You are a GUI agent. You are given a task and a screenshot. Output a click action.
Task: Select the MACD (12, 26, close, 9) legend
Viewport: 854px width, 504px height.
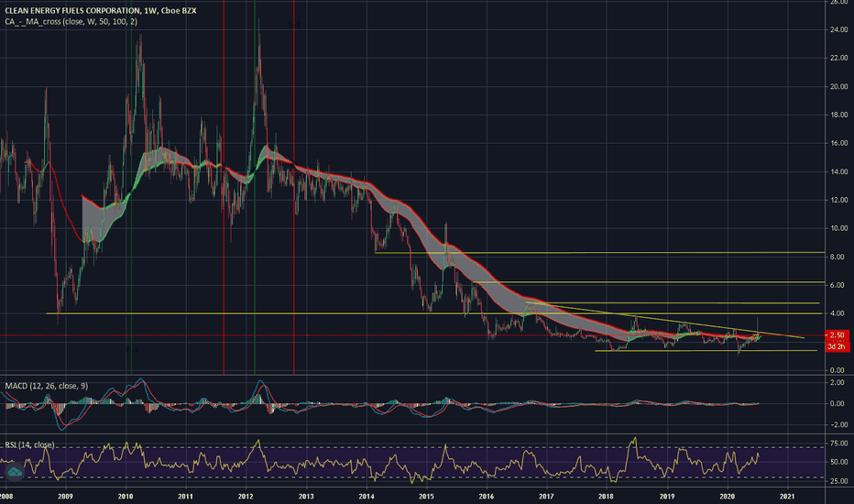pos(47,386)
